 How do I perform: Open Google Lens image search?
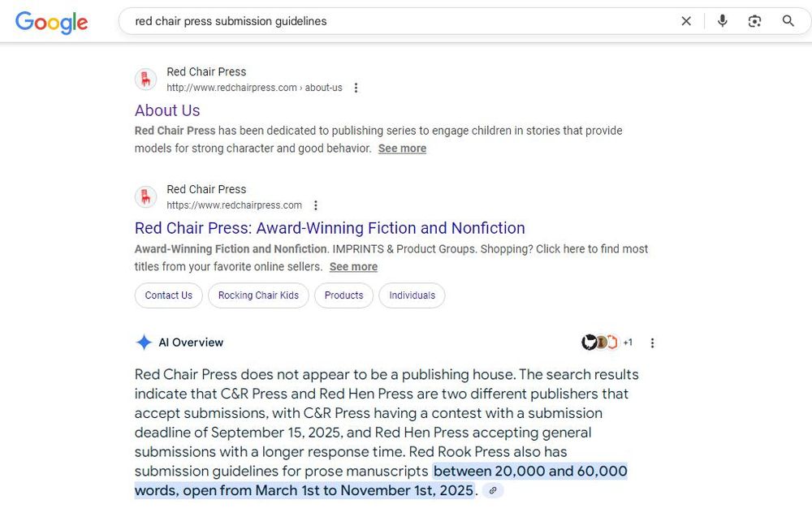click(x=754, y=21)
